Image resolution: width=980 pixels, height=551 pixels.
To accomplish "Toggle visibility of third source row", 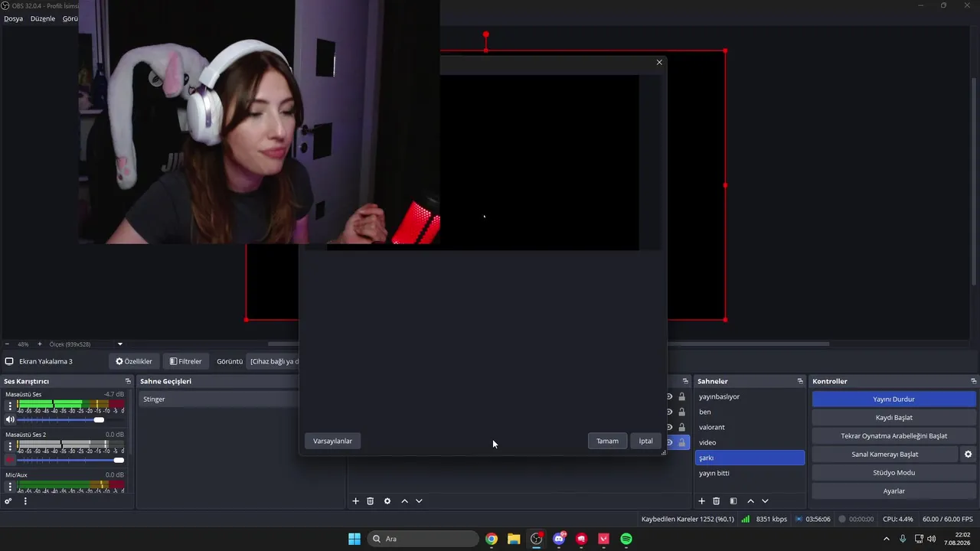I will [670, 427].
